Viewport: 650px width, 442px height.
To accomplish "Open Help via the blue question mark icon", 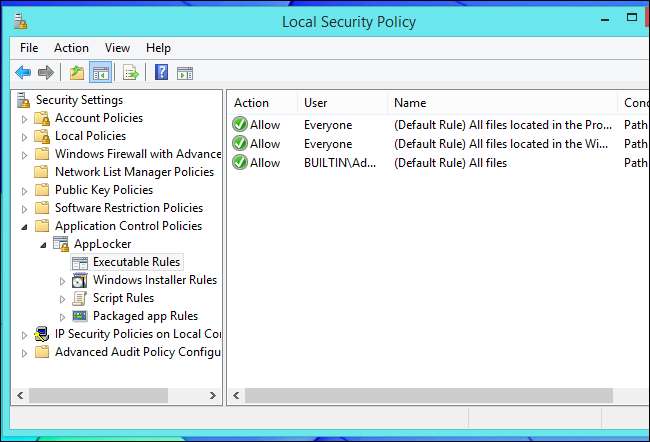I will (161, 72).
